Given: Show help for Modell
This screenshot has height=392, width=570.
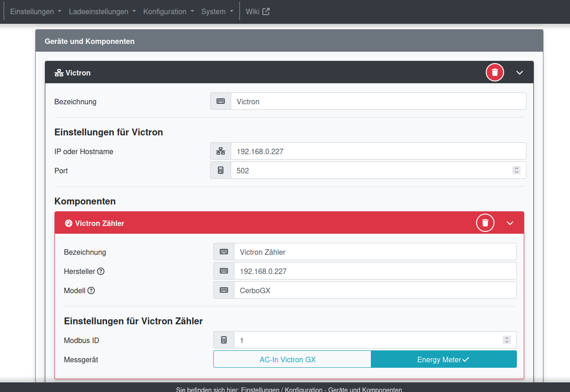Looking at the screenshot, I should coord(91,290).
